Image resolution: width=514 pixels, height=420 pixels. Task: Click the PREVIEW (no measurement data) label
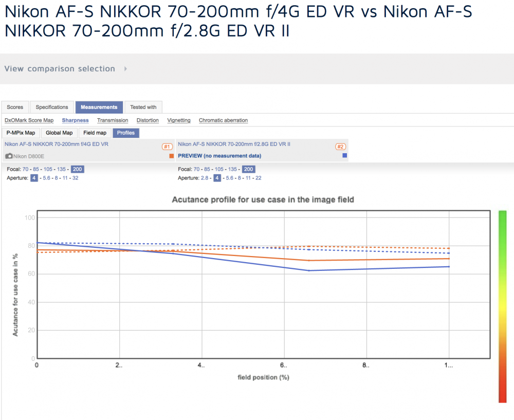[x=219, y=156]
